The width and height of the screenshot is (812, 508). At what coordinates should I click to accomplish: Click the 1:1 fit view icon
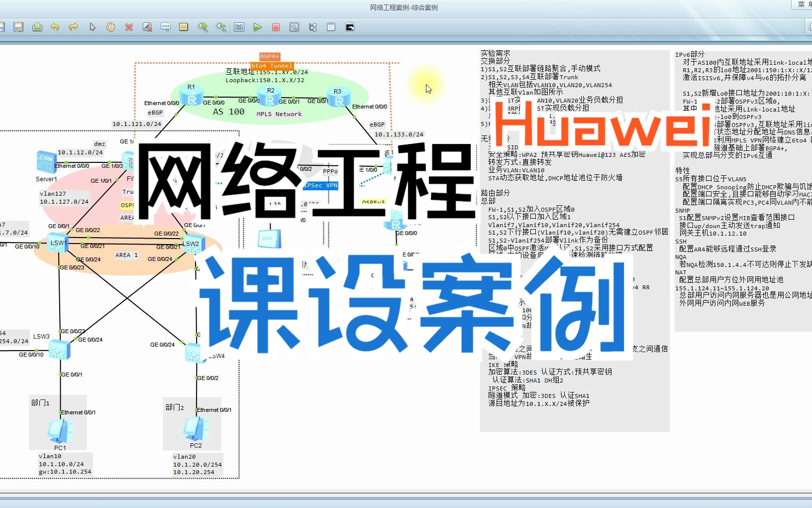coord(239,27)
